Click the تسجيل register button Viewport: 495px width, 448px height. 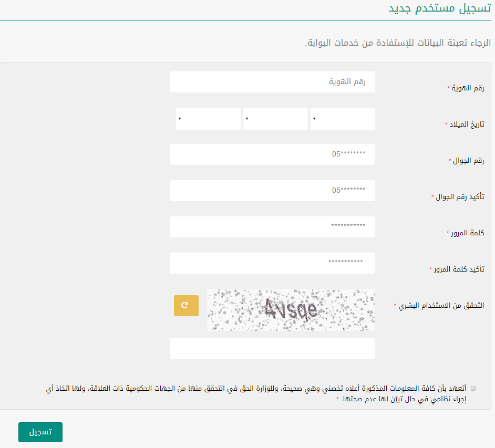(40, 432)
